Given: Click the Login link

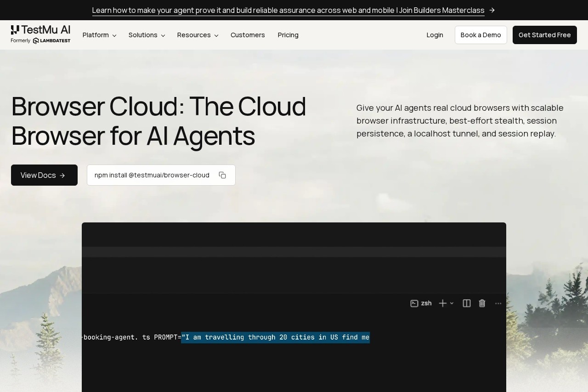Looking at the screenshot, I should 435,35.
